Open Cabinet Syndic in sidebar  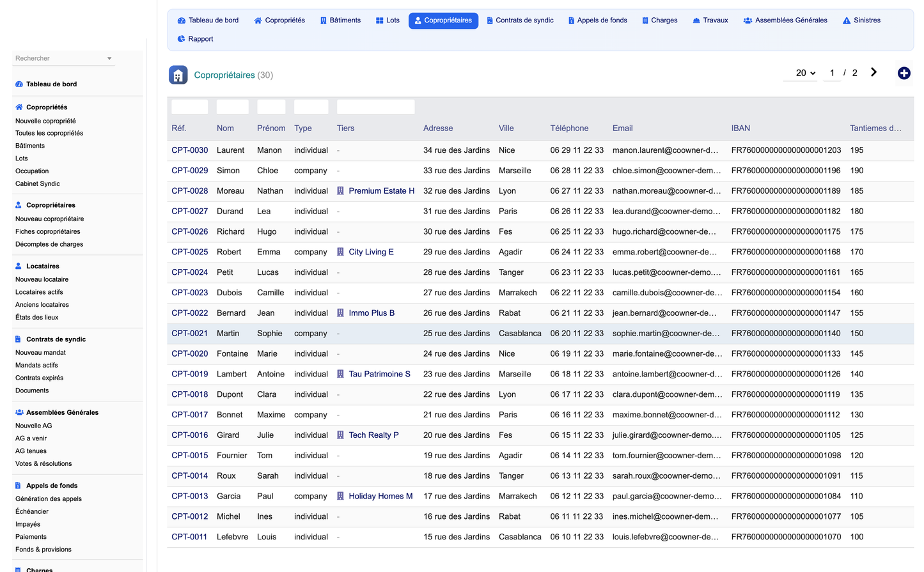coord(38,184)
